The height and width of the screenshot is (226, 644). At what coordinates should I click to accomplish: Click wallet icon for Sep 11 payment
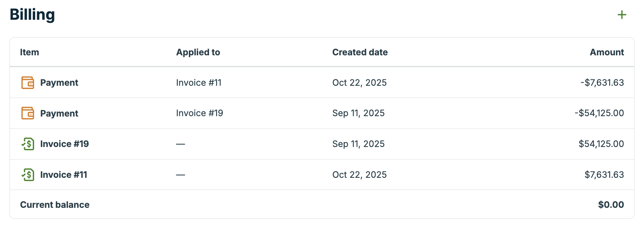pyautogui.click(x=28, y=113)
